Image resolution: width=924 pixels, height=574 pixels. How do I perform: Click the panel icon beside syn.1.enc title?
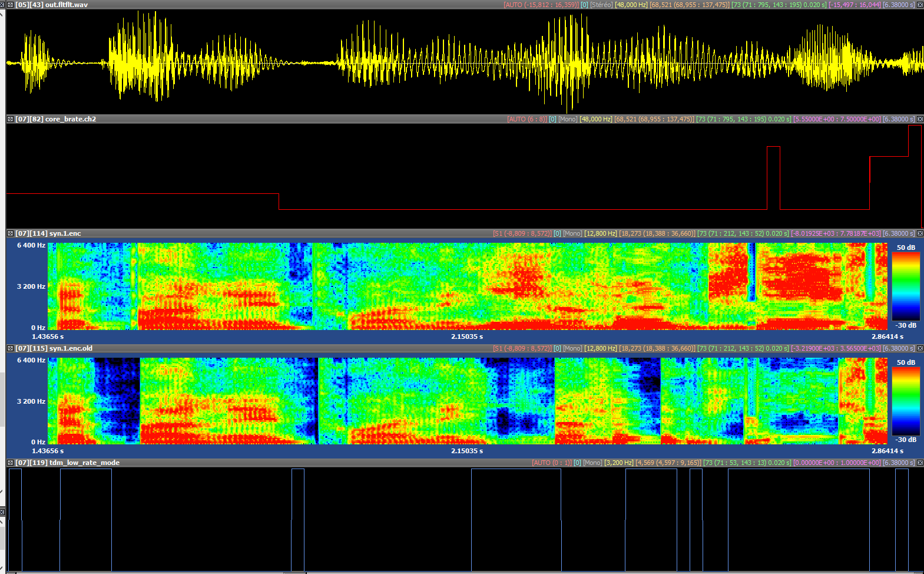[10, 233]
